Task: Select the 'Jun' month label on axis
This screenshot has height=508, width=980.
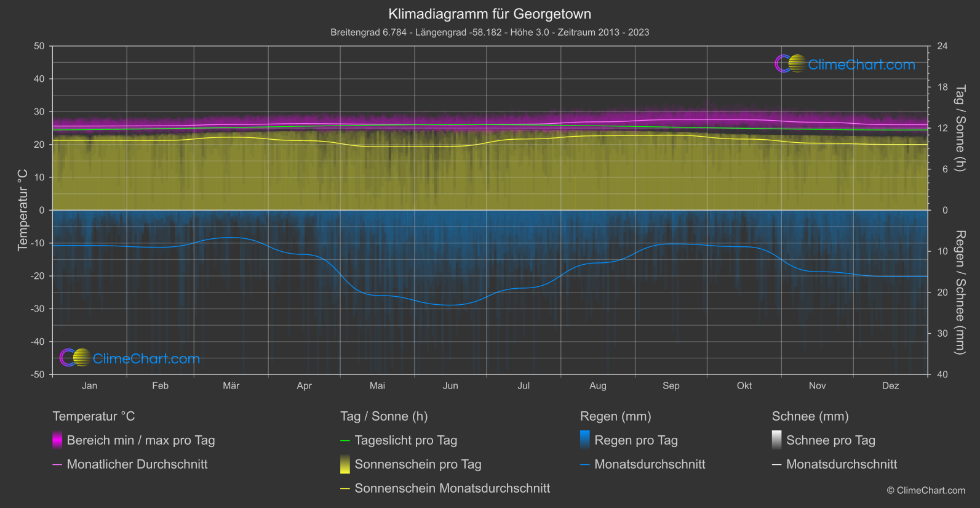Action: tap(450, 385)
